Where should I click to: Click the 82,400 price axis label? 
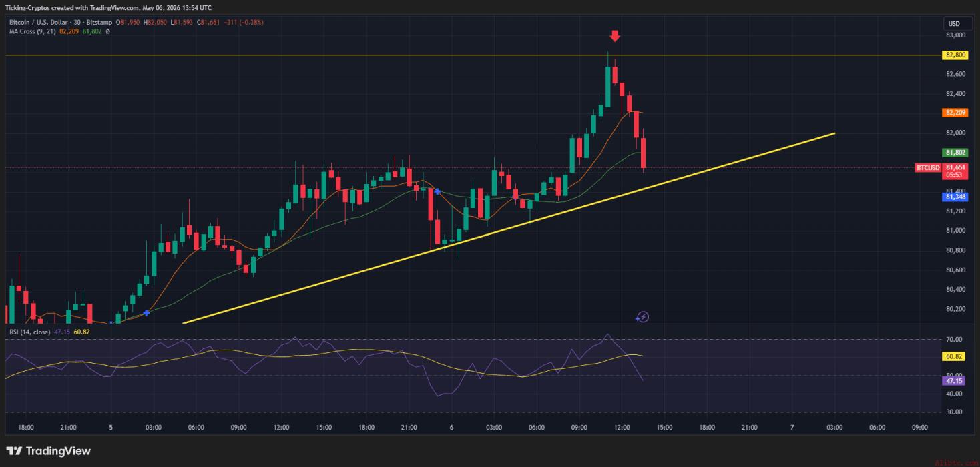tap(956, 94)
